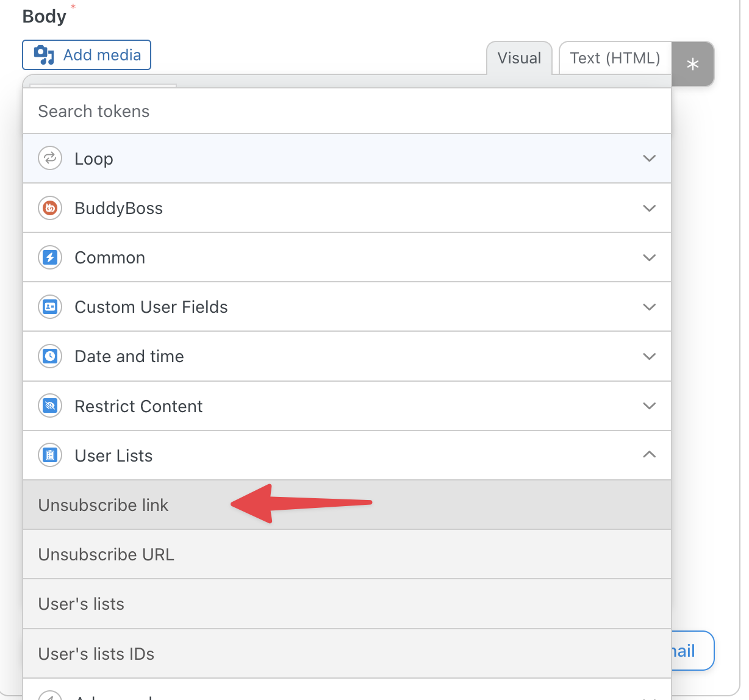Click the Restrict Content eye icon
Screen dimensions: 749x700
pyautogui.click(x=50, y=406)
